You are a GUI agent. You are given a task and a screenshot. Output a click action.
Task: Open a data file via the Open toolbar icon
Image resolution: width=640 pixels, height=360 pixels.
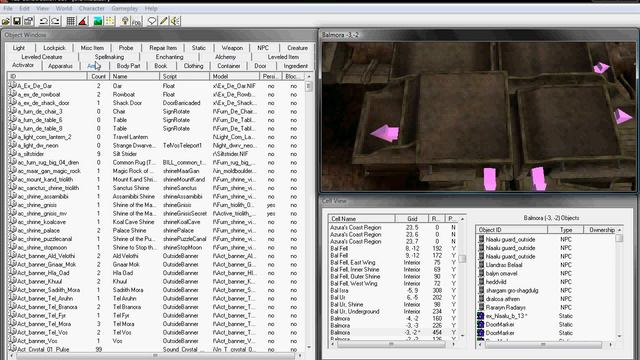(6, 21)
